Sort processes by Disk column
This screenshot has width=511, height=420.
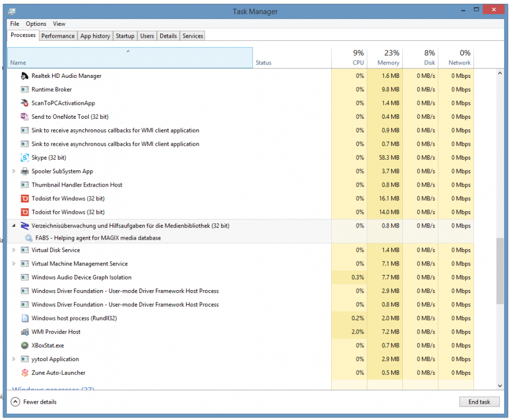click(420, 58)
